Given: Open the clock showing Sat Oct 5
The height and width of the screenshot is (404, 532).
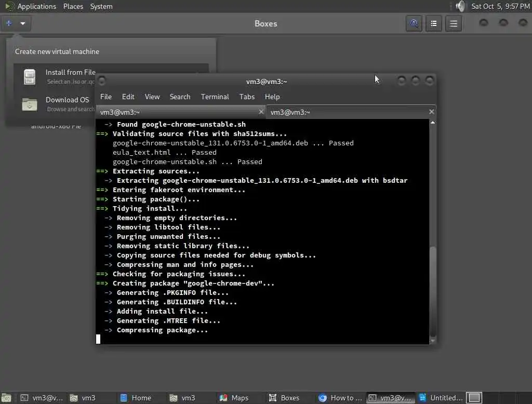Looking at the screenshot, I should [x=500, y=6].
